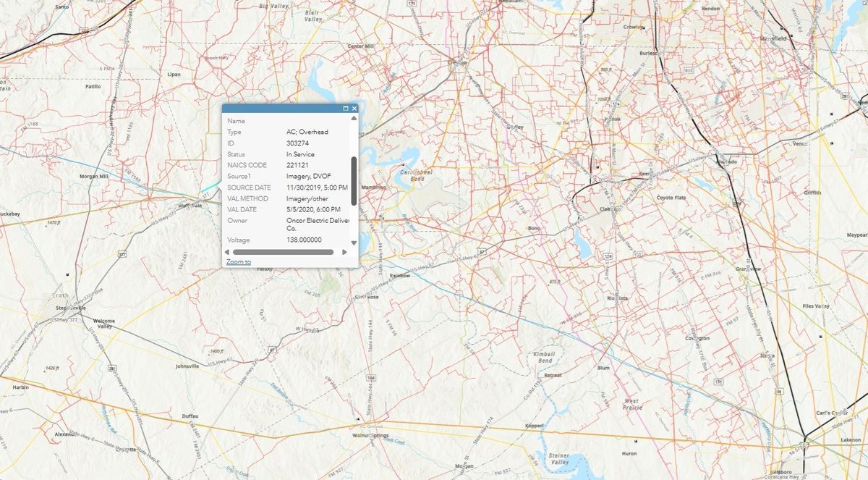Click the 'Name' field label
This screenshot has width=868, height=480.
pos(236,121)
